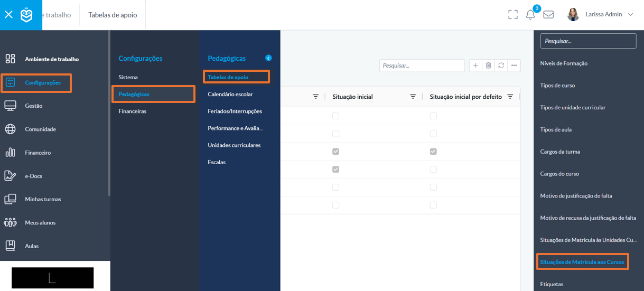Click Ambiente de trabalho grid icon

[x=10, y=59]
